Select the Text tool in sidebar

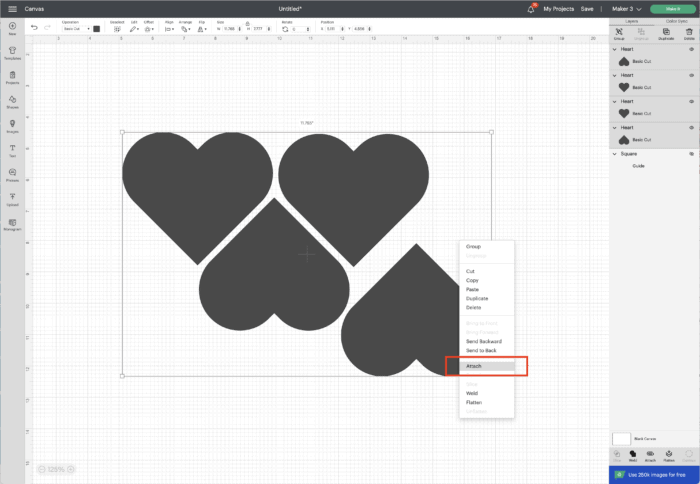[x=12, y=149]
